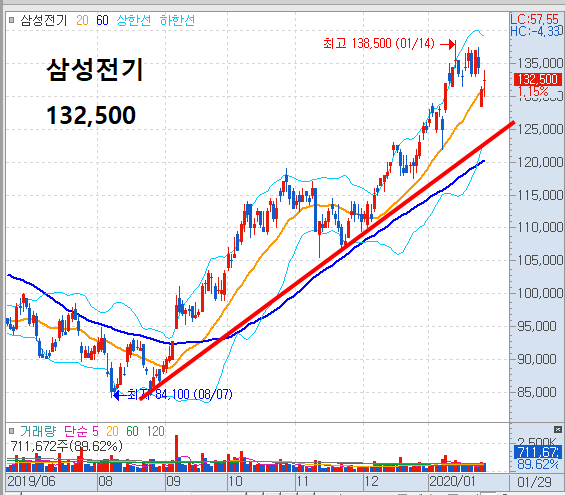Click the 90,000 price axis label
Image resolution: width=565 pixels, height=495 pixels.
(537, 360)
